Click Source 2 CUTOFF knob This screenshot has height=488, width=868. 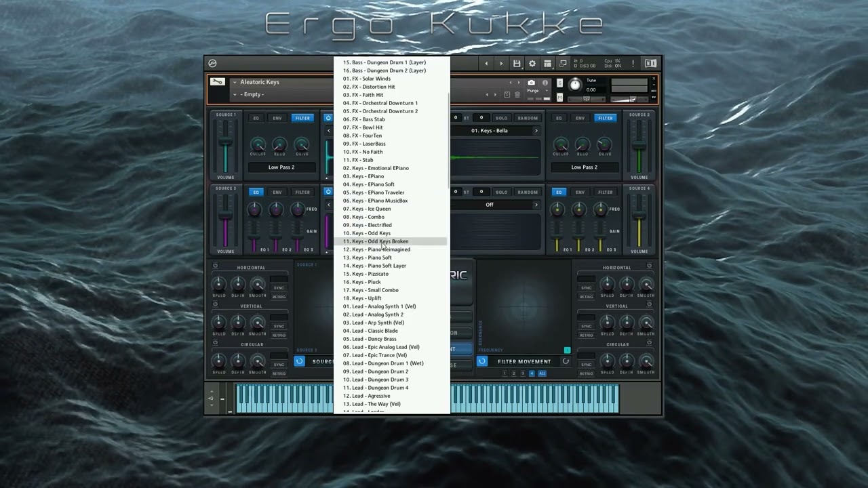click(x=561, y=144)
